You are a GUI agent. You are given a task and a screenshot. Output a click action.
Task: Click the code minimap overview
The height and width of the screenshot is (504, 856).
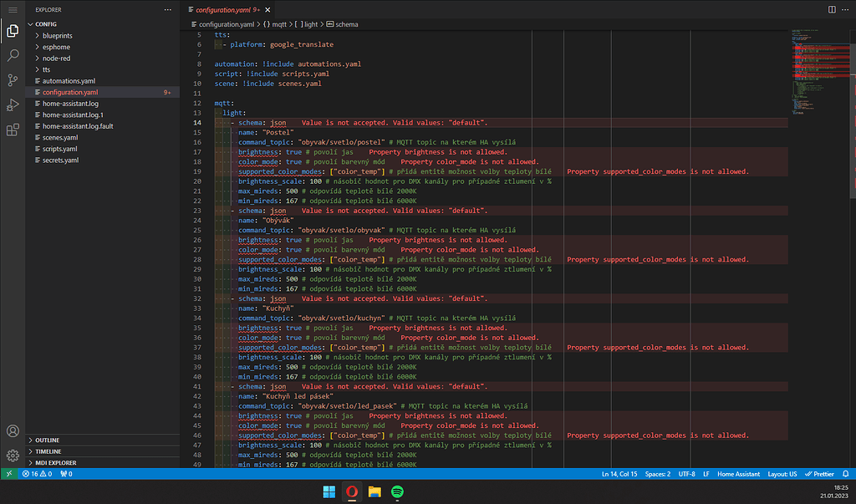[x=821, y=71]
